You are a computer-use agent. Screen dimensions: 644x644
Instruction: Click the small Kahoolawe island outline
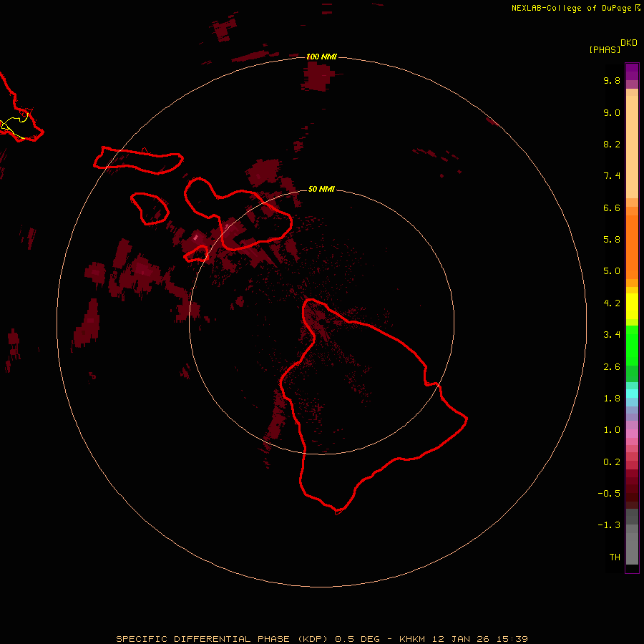(197, 254)
